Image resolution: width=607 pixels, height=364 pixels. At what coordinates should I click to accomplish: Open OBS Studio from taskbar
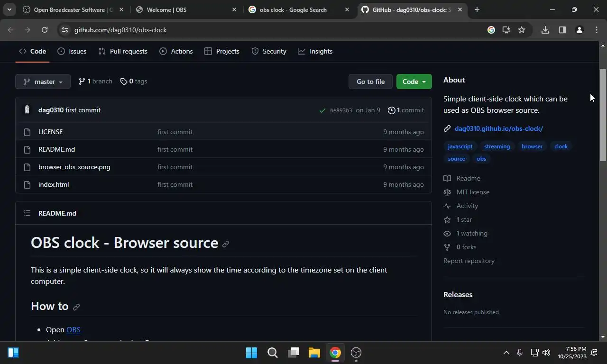pos(356,353)
